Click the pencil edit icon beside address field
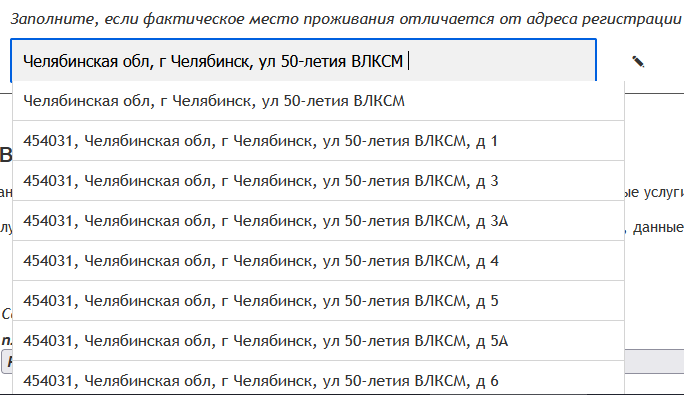Screen dimensions: 684x395 click(x=638, y=62)
